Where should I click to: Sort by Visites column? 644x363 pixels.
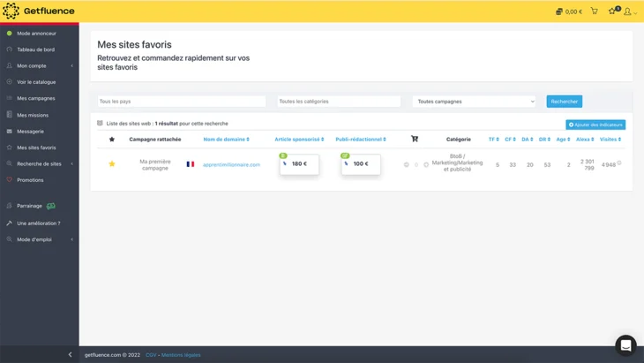tap(610, 140)
